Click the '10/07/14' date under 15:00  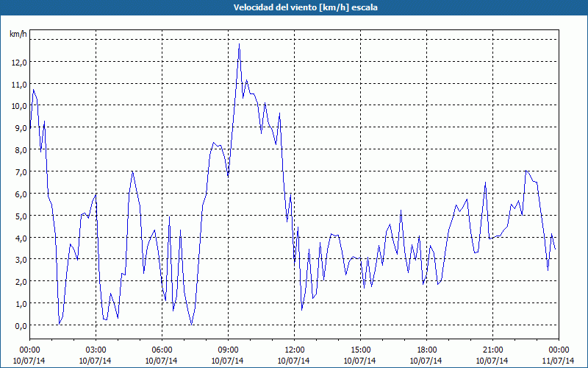(360, 361)
